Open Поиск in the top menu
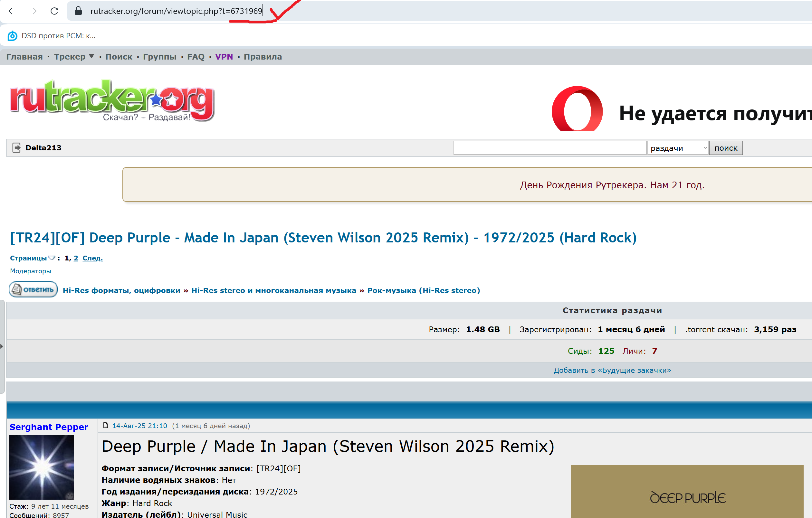Image resolution: width=812 pixels, height=518 pixels. tap(119, 57)
